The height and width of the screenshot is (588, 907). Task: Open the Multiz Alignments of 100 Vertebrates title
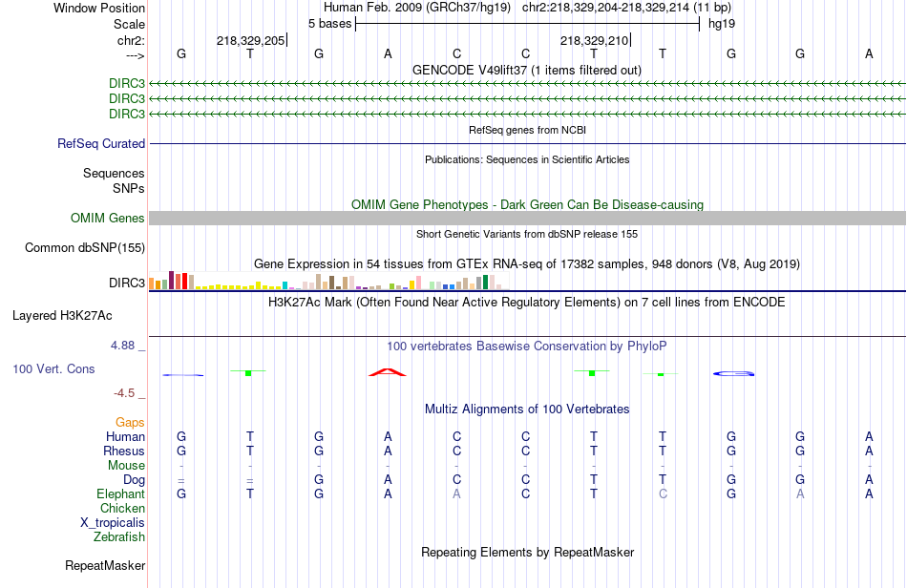coord(527,409)
